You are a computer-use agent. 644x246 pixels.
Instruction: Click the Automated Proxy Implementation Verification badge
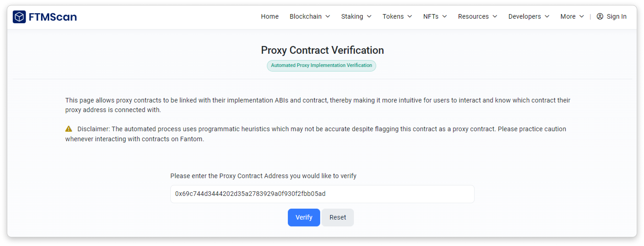pyautogui.click(x=321, y=66)
